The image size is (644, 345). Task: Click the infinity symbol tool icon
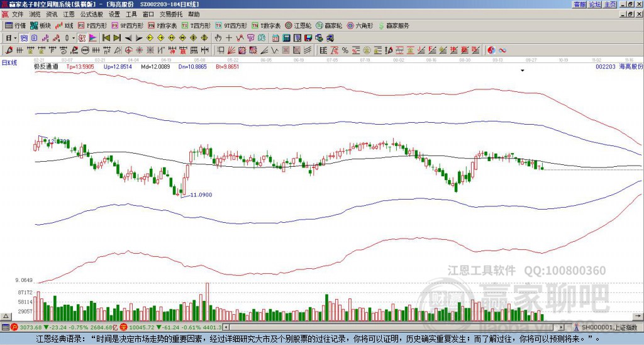pos(502,50)
